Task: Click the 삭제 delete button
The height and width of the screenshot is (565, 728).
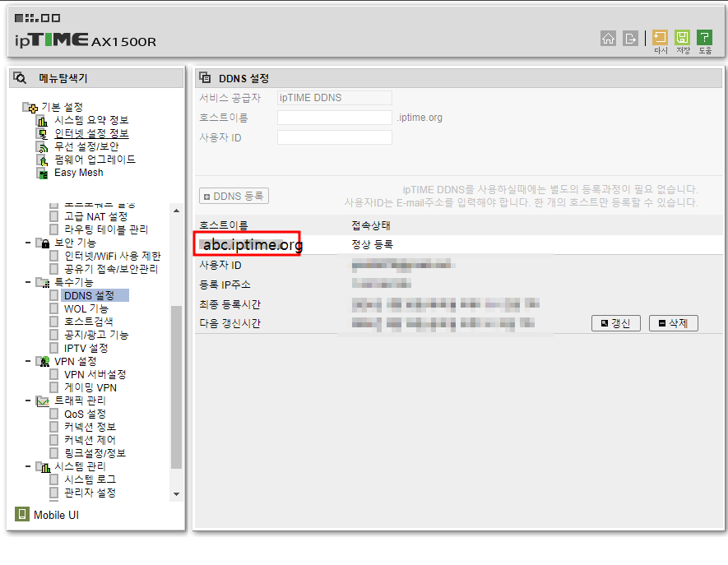Action: (673, 323)
